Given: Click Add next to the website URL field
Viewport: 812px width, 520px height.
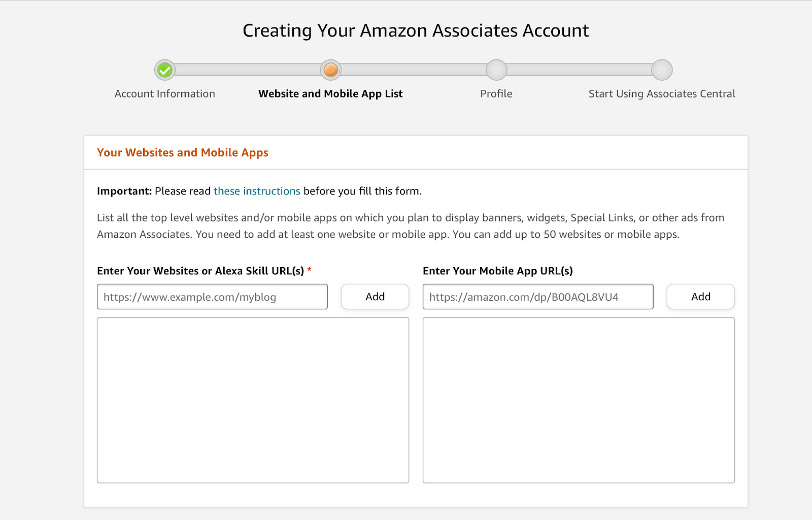Looking at the screenshot, I should 375,297.
